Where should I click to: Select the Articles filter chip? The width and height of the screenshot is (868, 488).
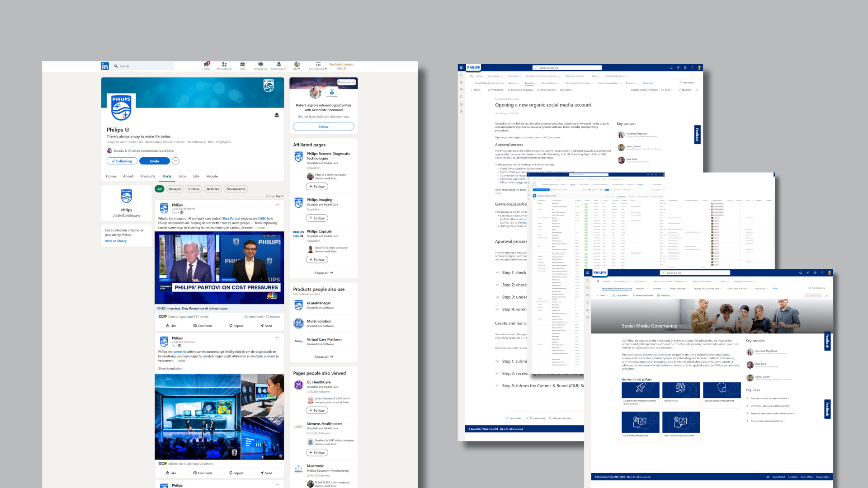pos(213,189)
